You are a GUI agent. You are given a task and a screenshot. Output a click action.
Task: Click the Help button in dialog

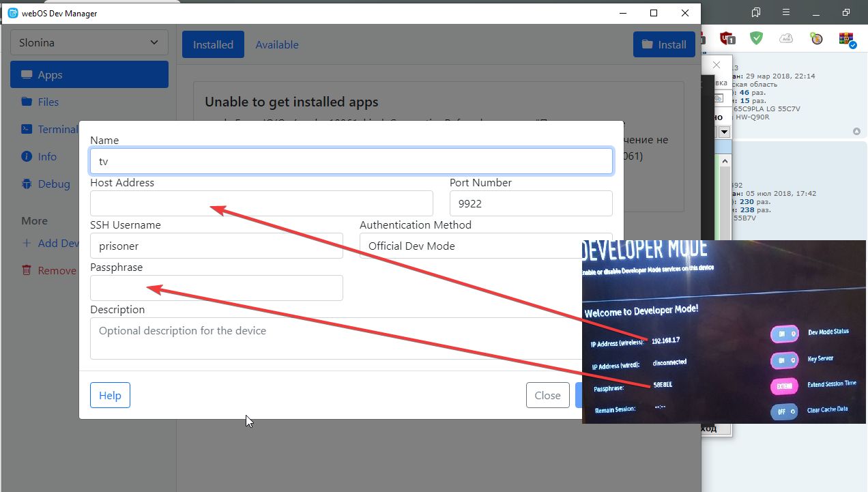coord(110,395)
